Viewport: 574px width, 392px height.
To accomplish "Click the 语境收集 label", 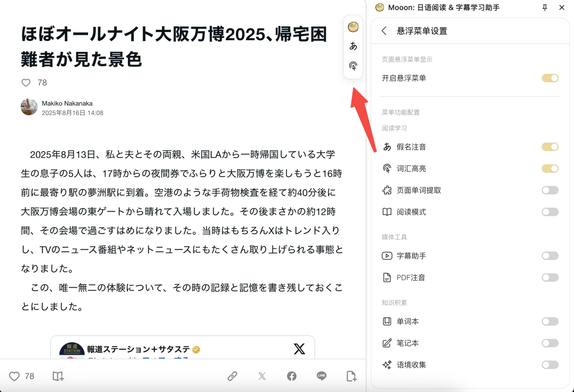I will click(411, 365).
